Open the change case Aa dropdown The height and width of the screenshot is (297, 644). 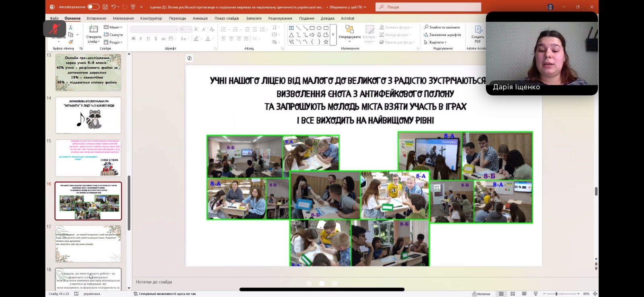[184, 39]
